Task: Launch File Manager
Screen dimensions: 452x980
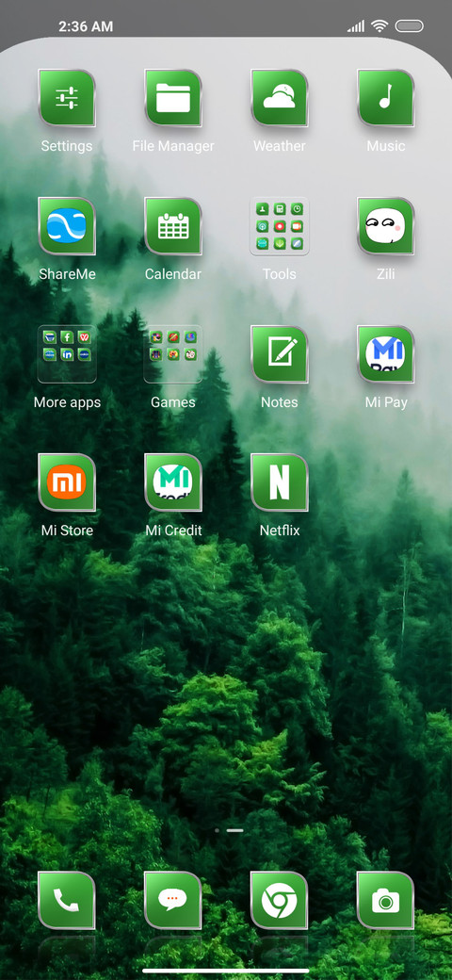Action: click(173, 98)
